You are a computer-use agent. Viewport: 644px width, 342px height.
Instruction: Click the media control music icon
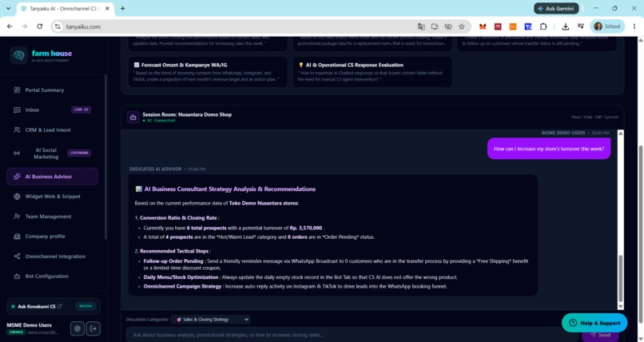coord(581,26)
